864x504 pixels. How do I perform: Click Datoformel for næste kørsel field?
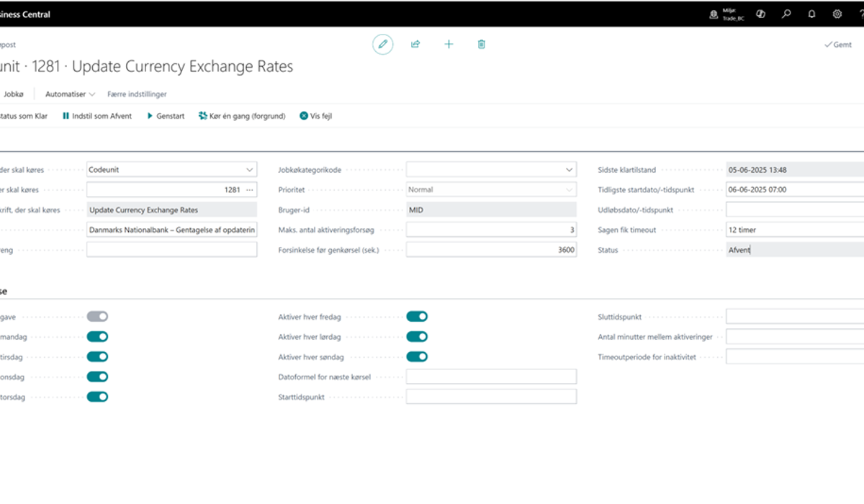[491, 377]
